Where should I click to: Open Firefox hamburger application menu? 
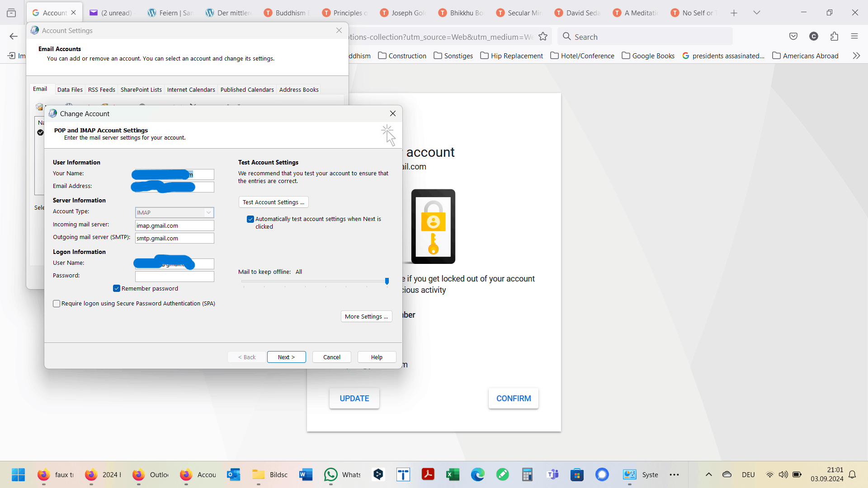pos(854,37)
